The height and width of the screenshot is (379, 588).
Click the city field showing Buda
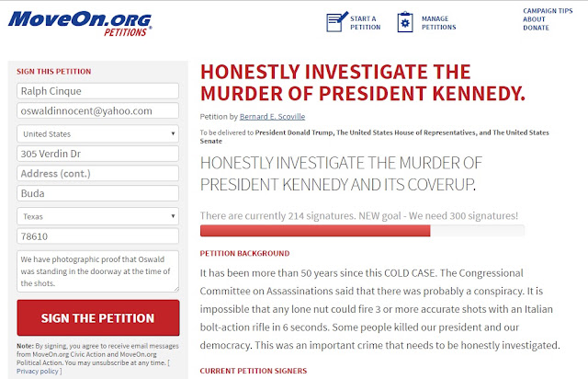(98, 193)
